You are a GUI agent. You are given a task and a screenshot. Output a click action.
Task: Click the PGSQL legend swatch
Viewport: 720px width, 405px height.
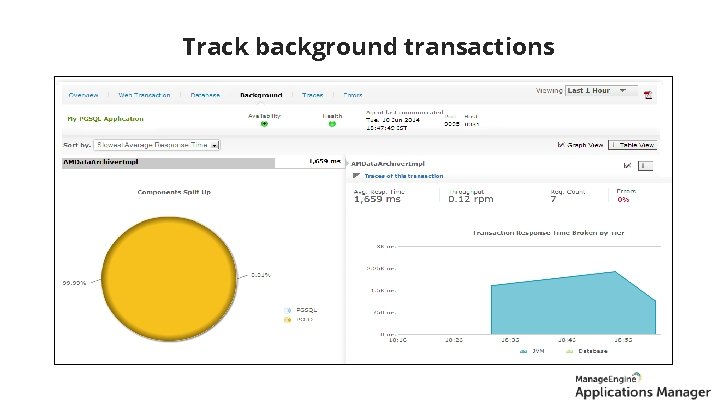(287, 310)
